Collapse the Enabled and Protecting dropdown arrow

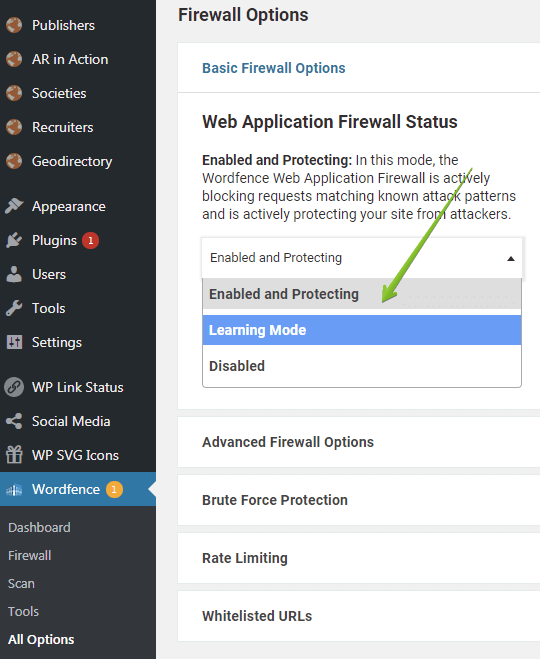[511, 258]
